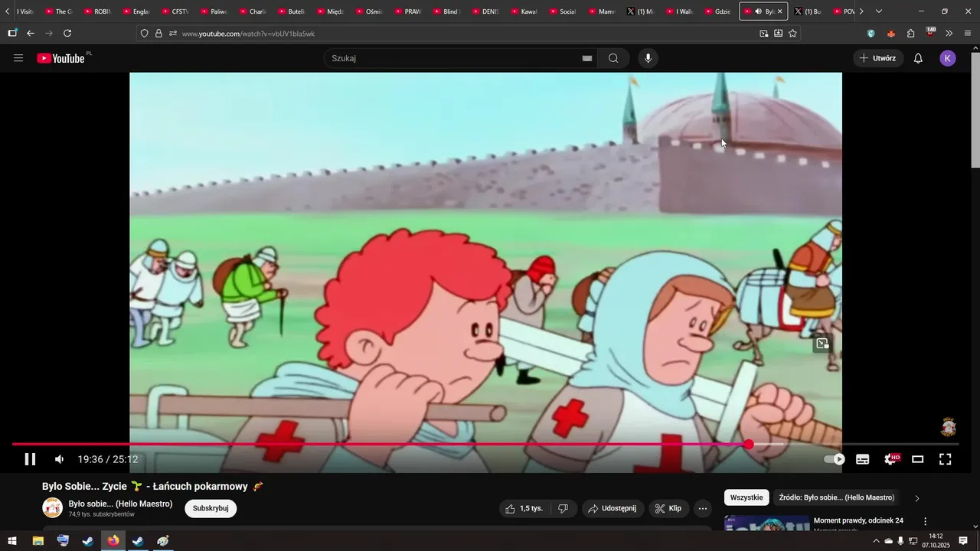The image size is (980, 551).
Task: Open the account avatar K menu
Action: coord(948,58)
